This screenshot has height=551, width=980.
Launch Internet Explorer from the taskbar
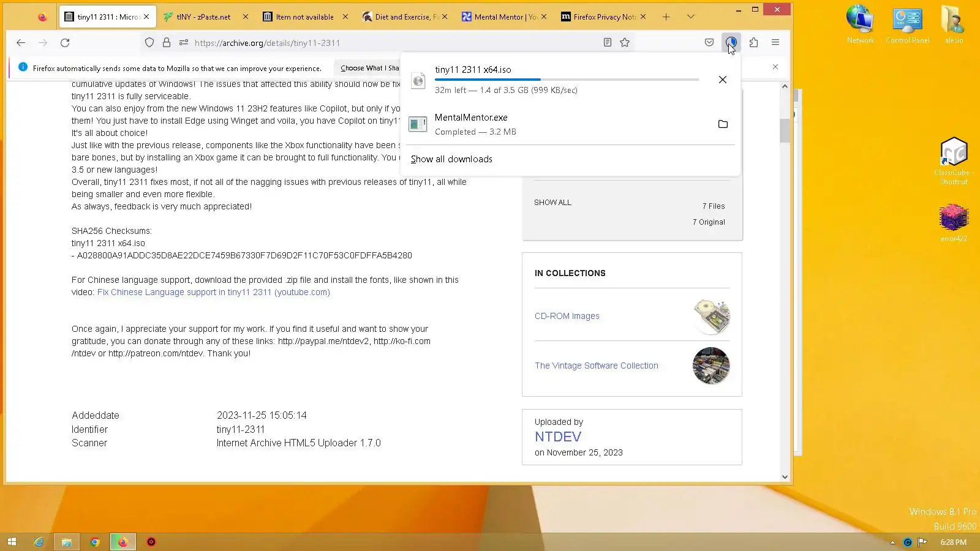(39, 542)
